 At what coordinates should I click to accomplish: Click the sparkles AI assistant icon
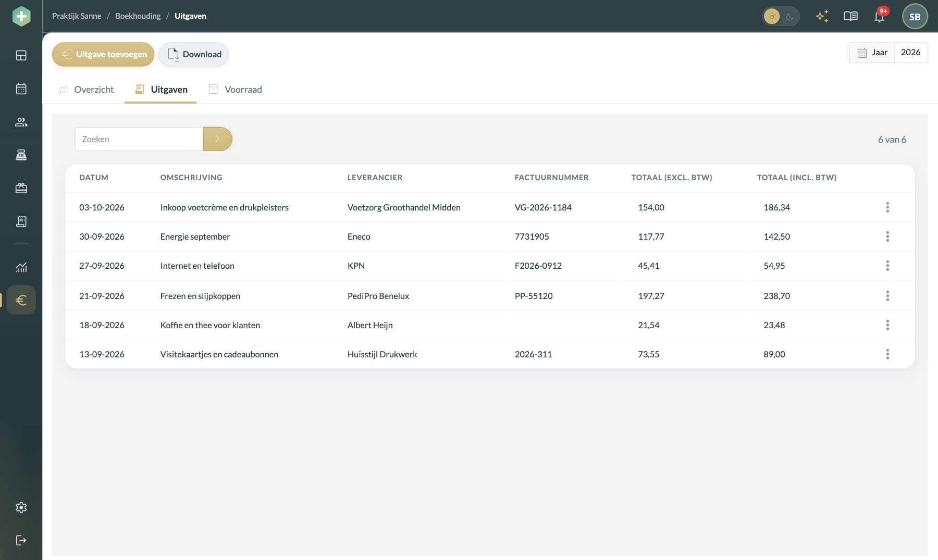point(822,17)
